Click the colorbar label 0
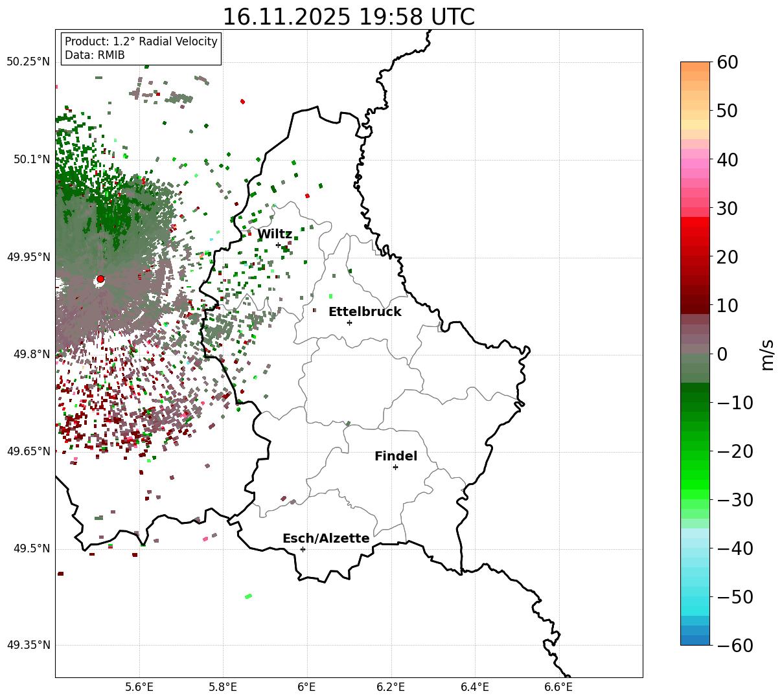The width and height of the screenshot is (782, 700). [722, 354]
